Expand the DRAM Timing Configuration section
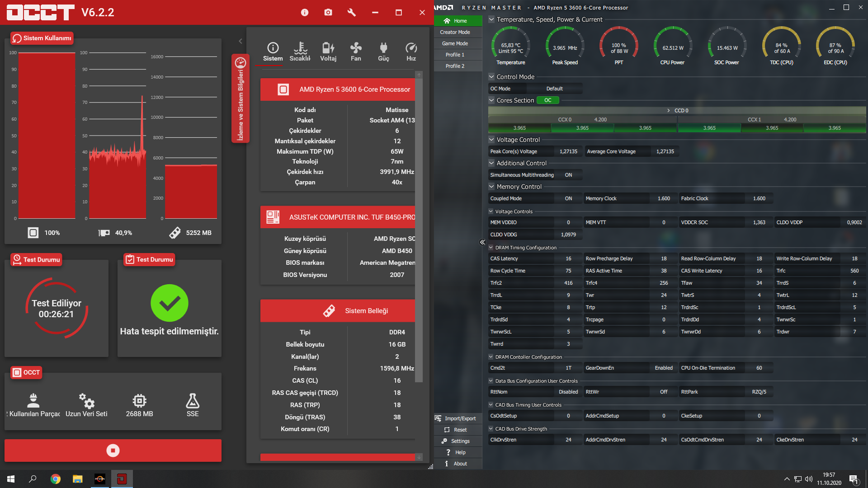 point(491,247)
